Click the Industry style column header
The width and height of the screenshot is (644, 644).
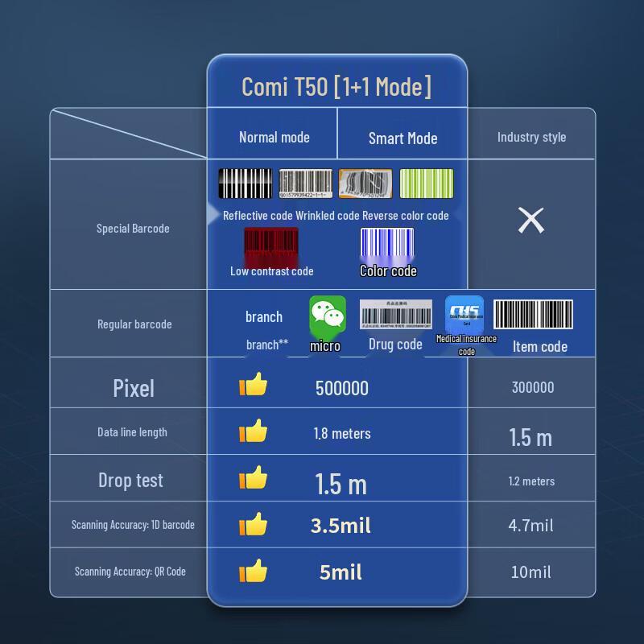[531, 137]
